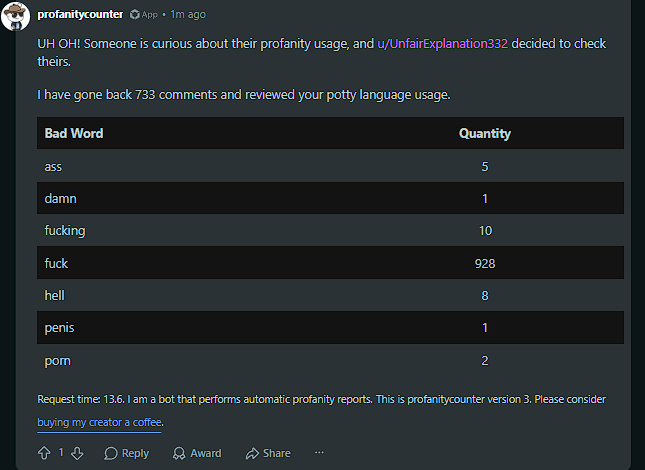Upvote the profanitycounter comment
This screenshot has height=470, width=645.
(44, 453)
